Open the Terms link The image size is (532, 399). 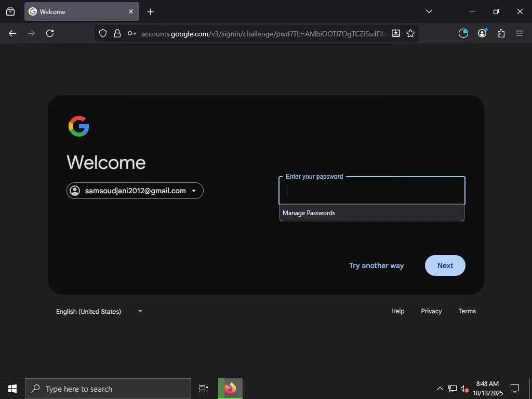coord(467,311)
